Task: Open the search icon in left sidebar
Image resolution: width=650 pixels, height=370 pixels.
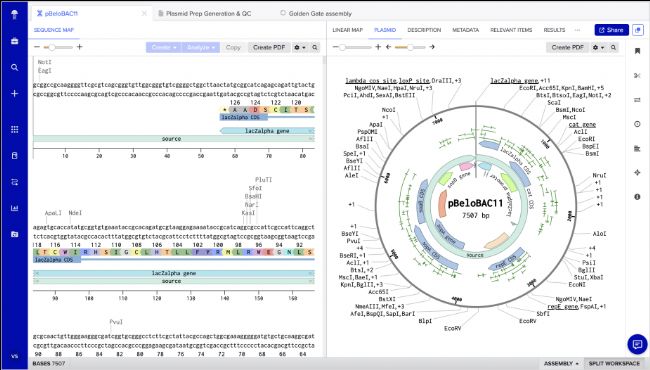Action: point(15,67)
